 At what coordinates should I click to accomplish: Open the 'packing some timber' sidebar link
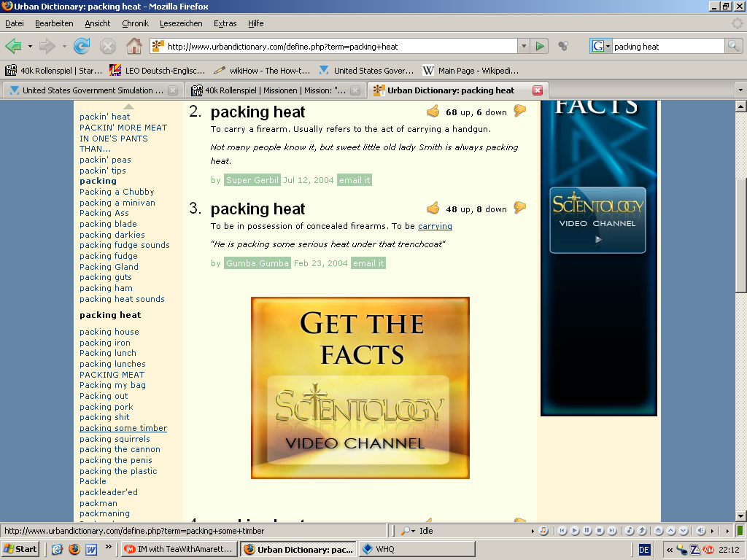(123, 428)
